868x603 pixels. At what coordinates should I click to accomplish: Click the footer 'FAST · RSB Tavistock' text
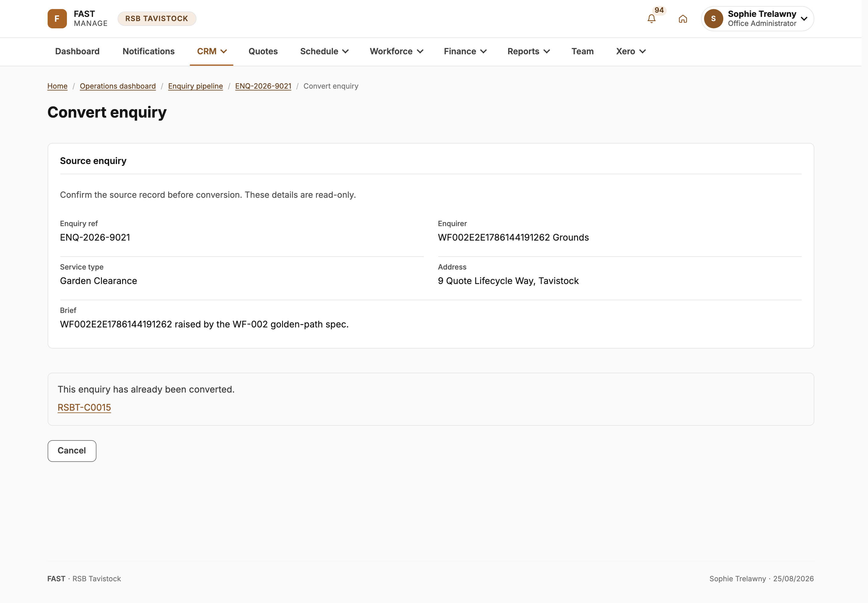tap(84, 579)
